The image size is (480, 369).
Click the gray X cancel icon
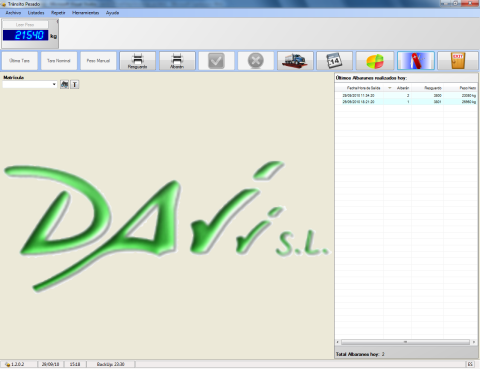point(256,61)
